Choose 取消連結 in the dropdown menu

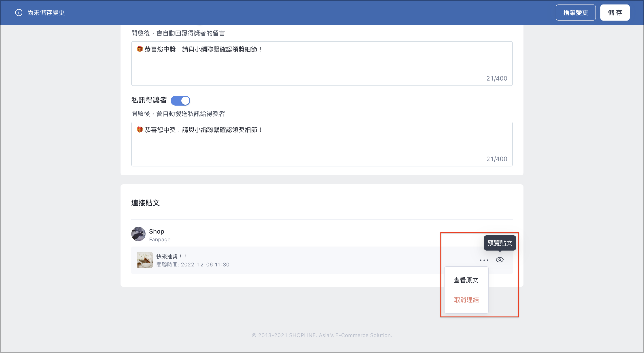click(x=466, y=300)
